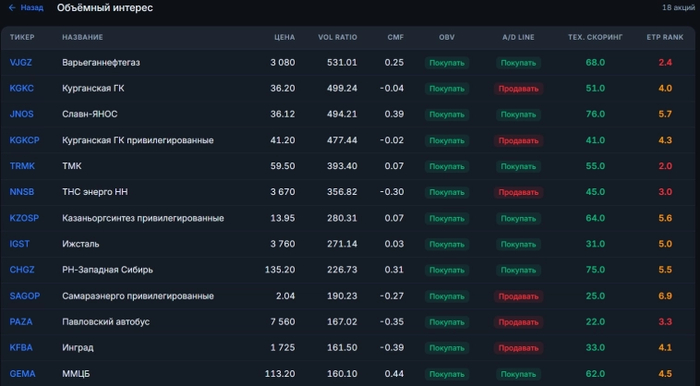Select the name Самараэнерго привилегированные

click(x=138, y=296)
